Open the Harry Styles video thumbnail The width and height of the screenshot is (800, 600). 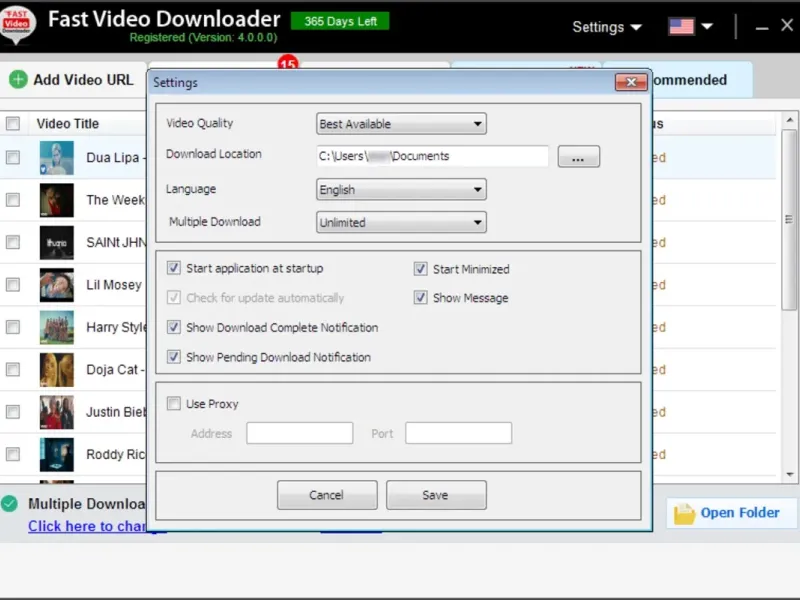(57, 328)
